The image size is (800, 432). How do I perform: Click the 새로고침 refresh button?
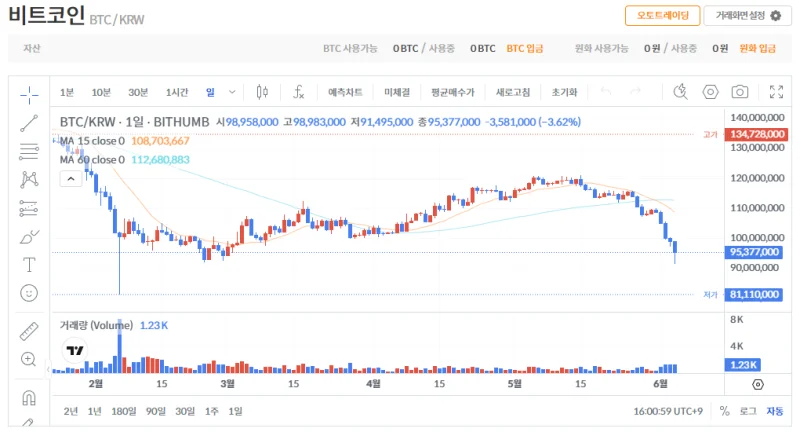(513, 92)
